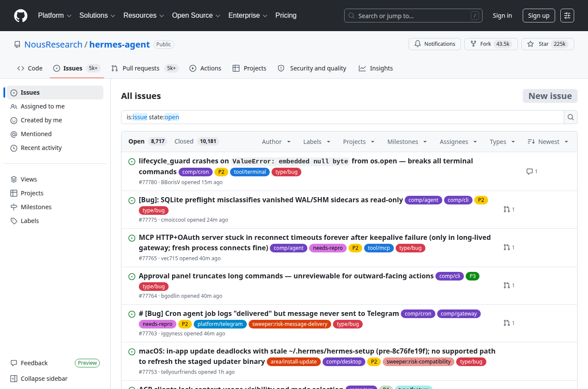
Task: Open Feedback in the sidebar
Action: (x=34, y=363)
